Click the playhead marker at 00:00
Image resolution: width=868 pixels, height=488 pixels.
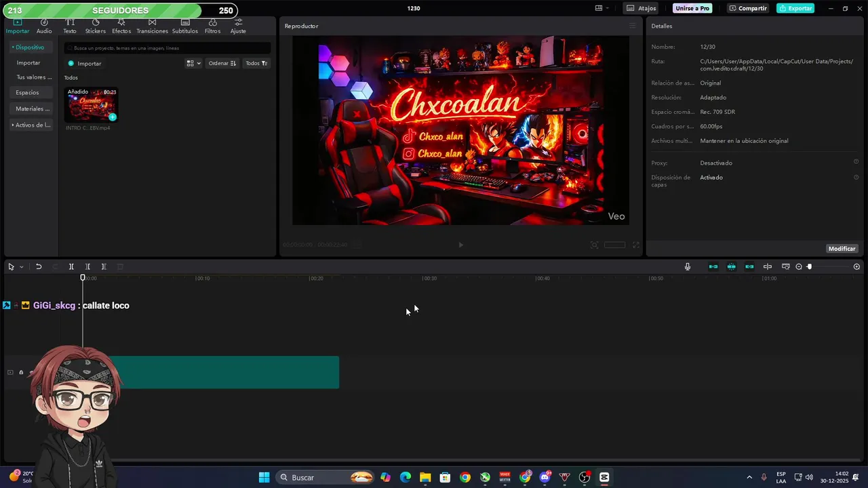click(x=83, y=277)
